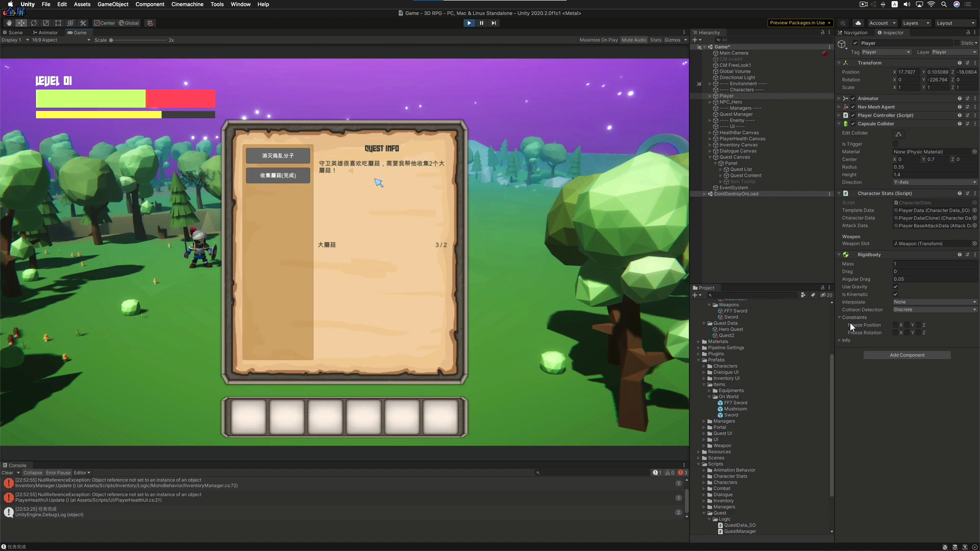980x551 pixels.
Task: Adjust the game view Scale slider
Action: tap(111, 40)
